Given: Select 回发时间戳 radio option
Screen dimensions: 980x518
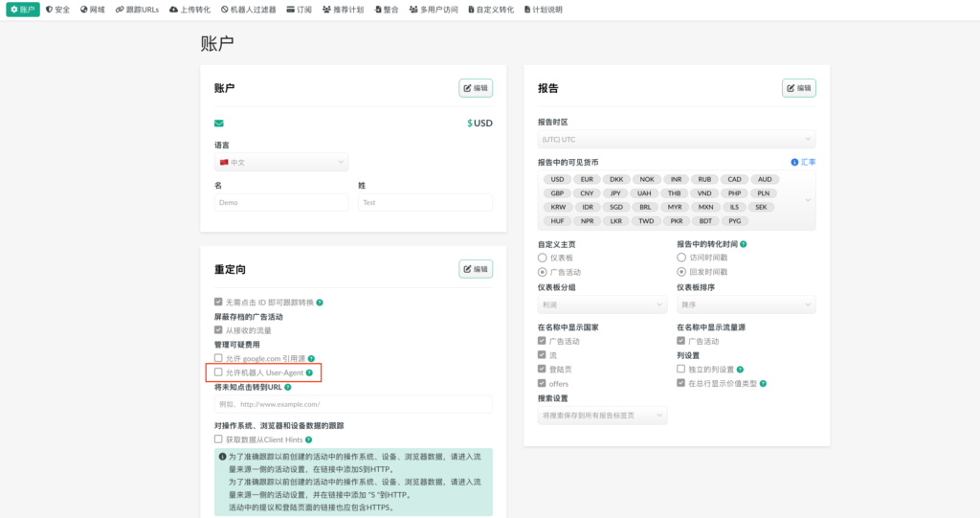Looking at the screenshot, I should coord(681,272).
